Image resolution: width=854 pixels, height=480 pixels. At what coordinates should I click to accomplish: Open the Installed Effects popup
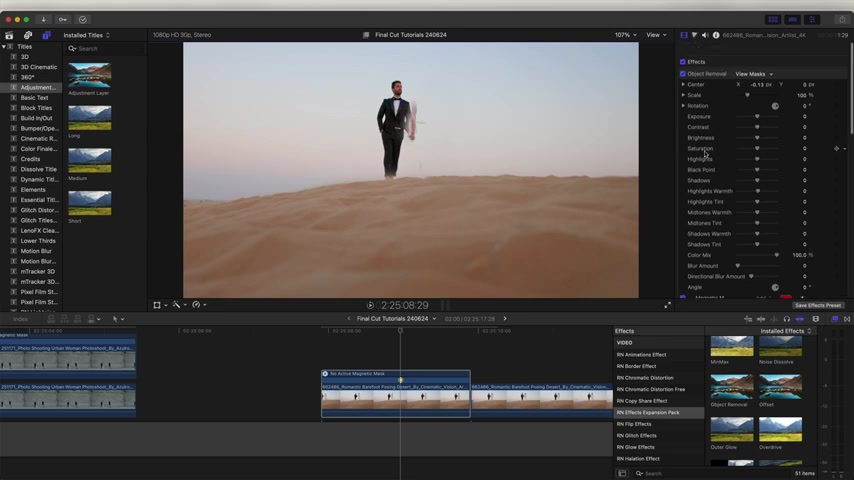(785, 331)
